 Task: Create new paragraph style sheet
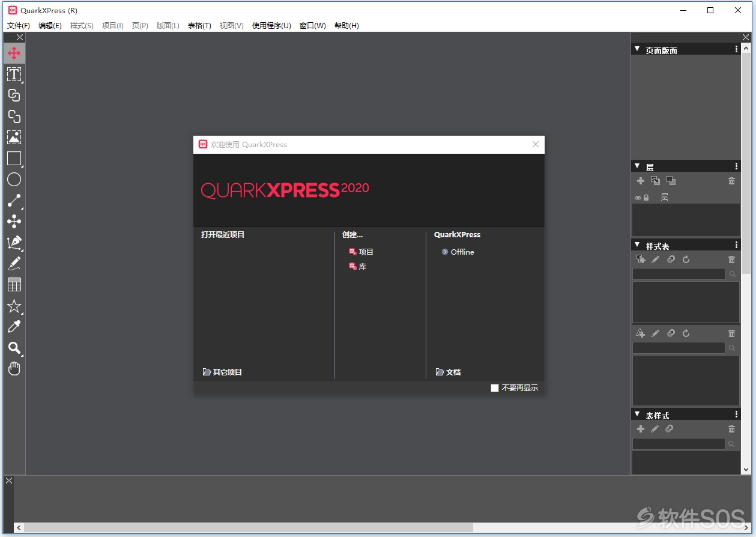[641, 259]
